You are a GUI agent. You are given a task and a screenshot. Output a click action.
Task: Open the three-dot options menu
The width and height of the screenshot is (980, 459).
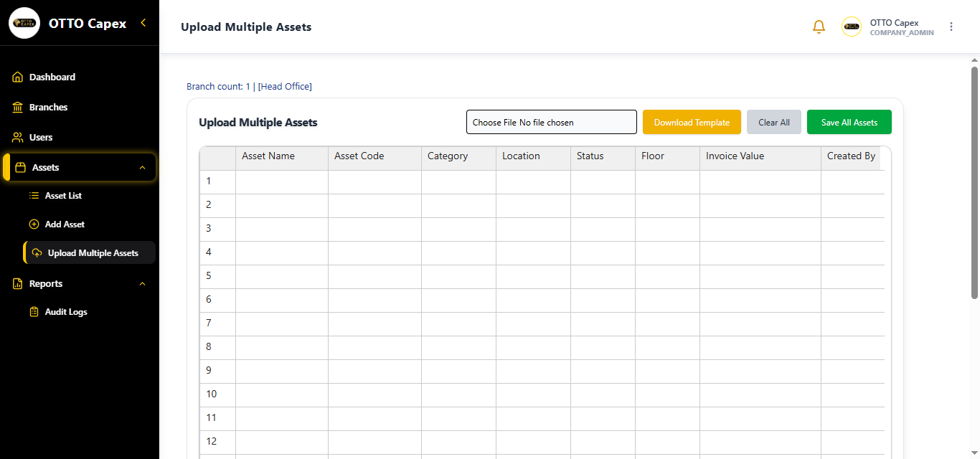(951, 27)
